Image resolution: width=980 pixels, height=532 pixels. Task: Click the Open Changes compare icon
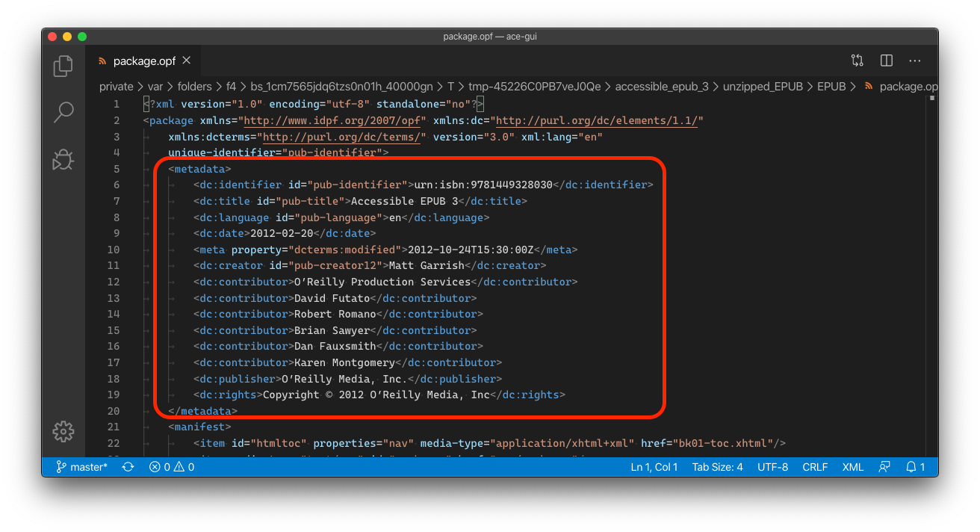tap(857, 61)
